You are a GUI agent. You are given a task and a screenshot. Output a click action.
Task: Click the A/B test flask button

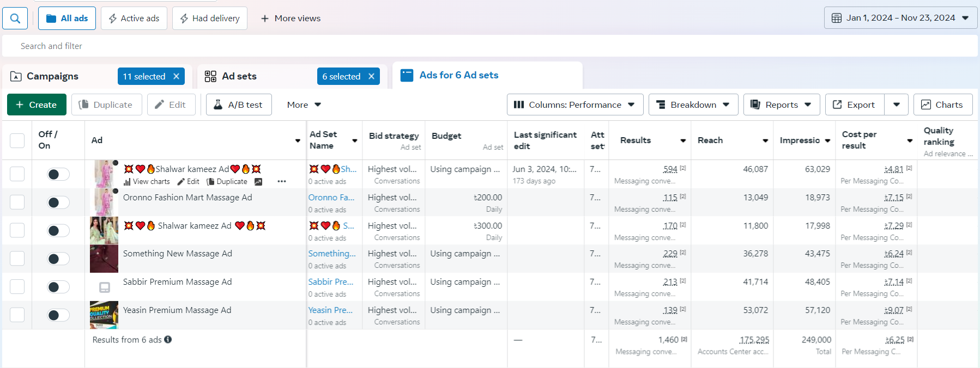(238, 105)
